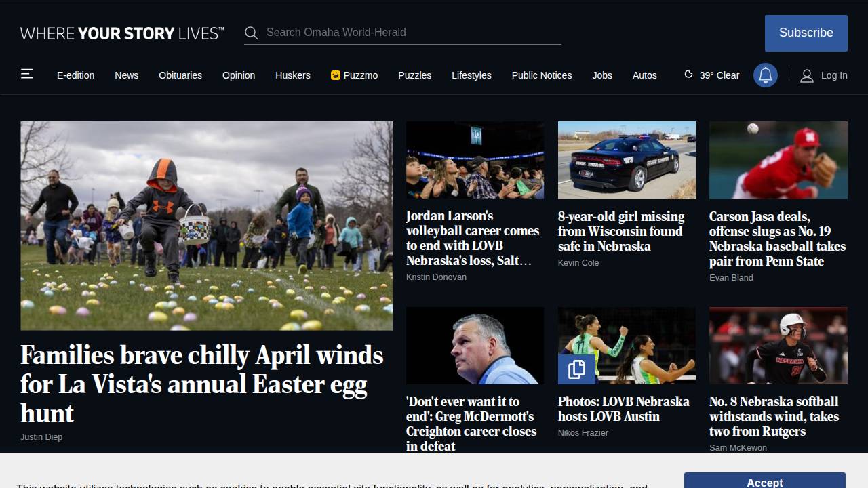Open the Public Notices section
The image size is (868, 488).
coord(542,75)
